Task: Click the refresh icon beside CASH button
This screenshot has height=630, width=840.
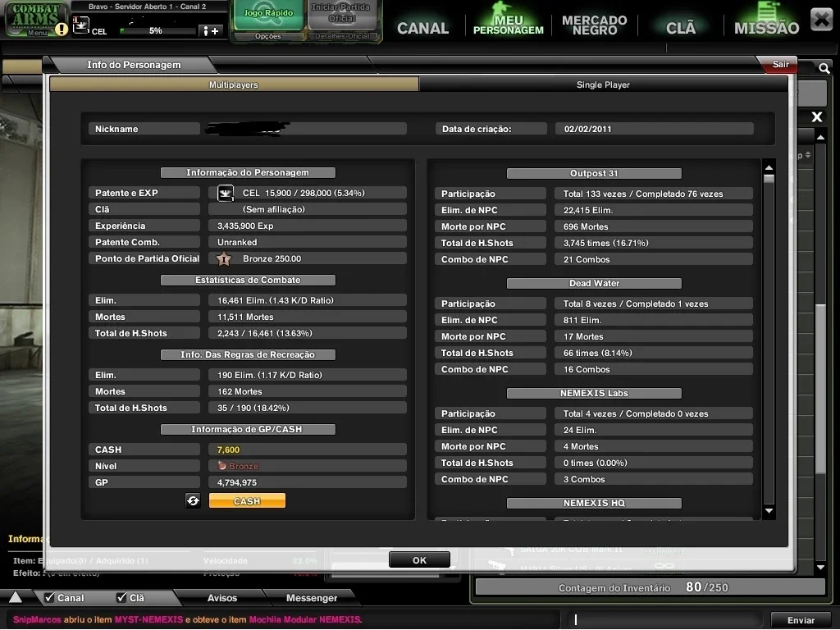Action: [x=193, y=501]
